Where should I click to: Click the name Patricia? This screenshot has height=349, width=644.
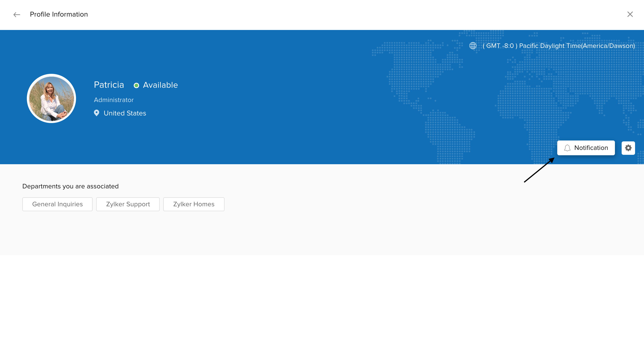(109, 85)
